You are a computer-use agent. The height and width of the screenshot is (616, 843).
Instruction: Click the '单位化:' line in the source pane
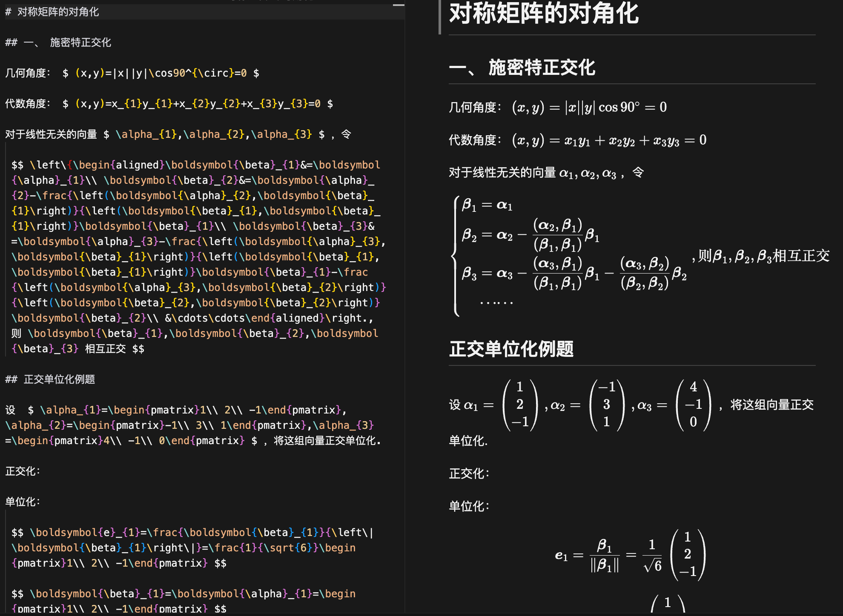point(22,502)
